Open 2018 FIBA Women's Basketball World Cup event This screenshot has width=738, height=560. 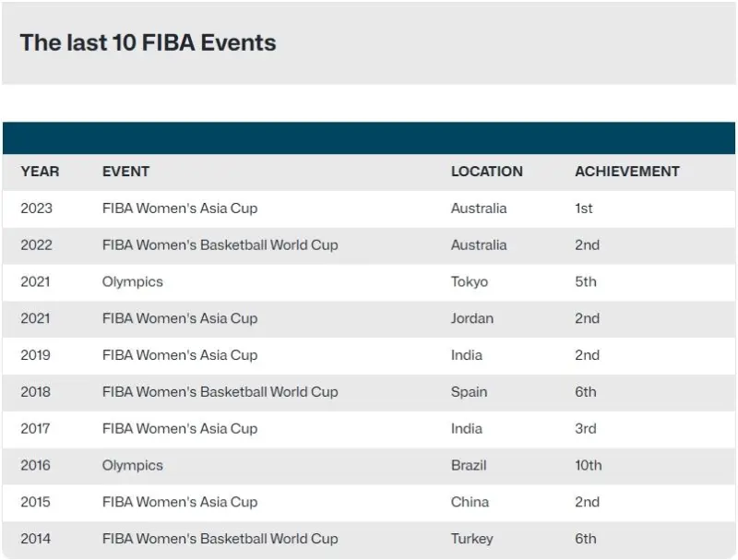point(220,392)
